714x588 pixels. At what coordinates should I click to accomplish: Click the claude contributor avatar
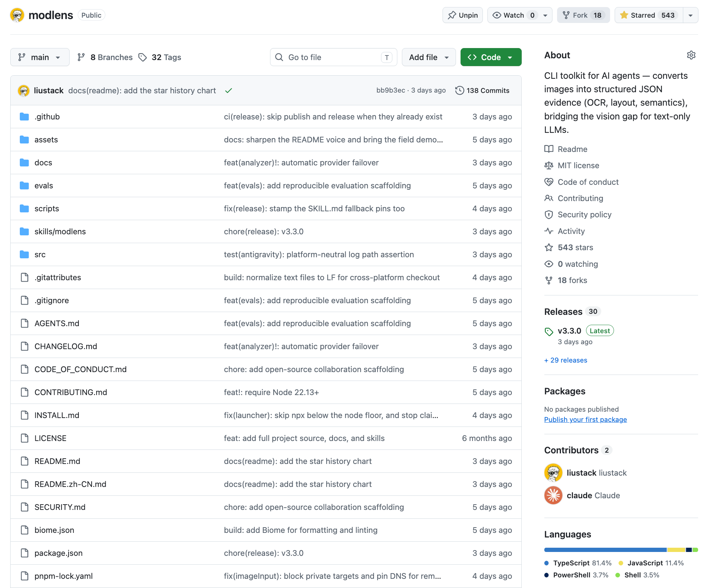coord(553,495)
